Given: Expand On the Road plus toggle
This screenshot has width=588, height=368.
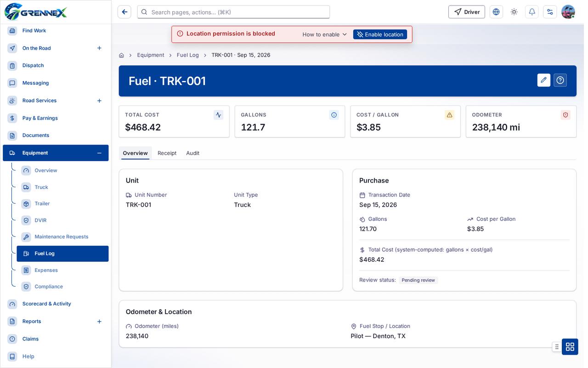Looking at the screenshot, I should pos(99,48).
